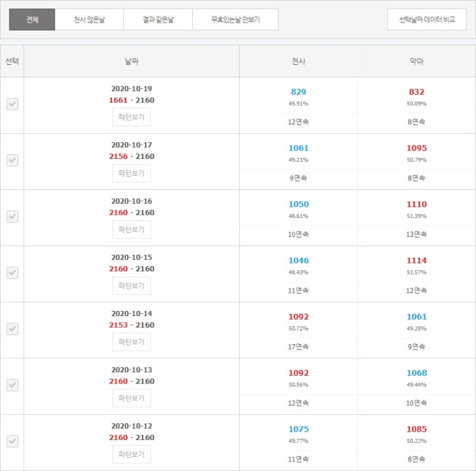This screenshot has width=476, height=471.
Task: Click percentage 51.39%
Action: tap(416, 216)
